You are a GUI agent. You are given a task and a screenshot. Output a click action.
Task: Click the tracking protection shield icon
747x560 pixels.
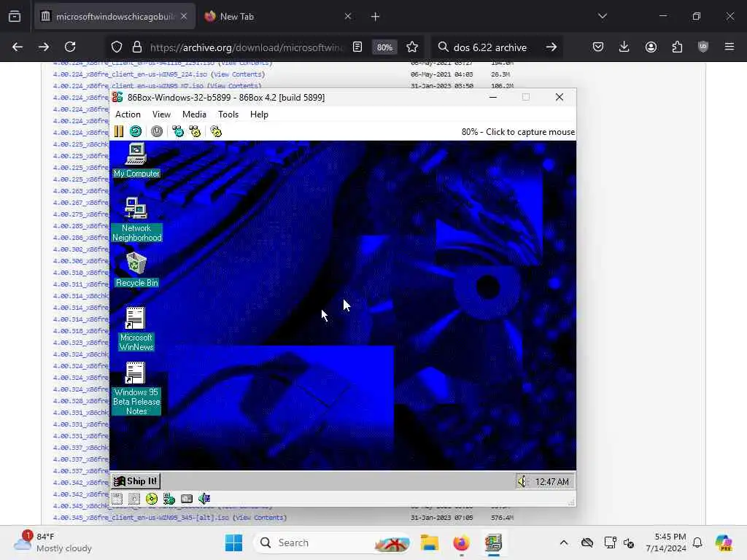pyautogui.click(x=117, y=47)
